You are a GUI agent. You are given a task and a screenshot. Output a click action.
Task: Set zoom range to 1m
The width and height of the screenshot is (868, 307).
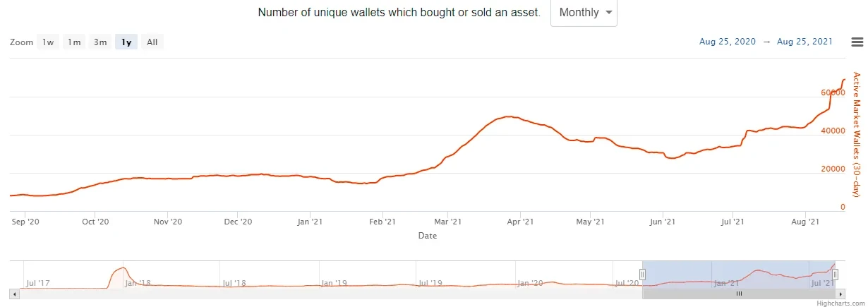pos(74,42)
